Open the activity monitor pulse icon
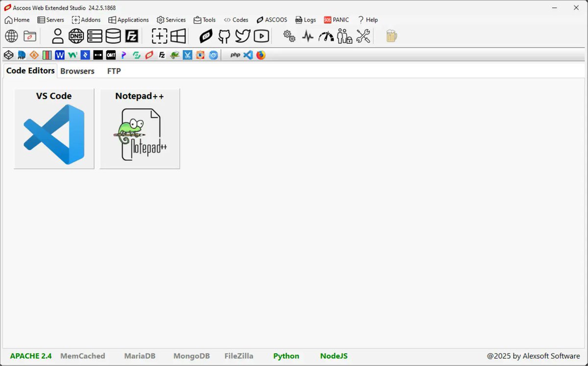This screenshot has height=366, width=588. (307, 36)
